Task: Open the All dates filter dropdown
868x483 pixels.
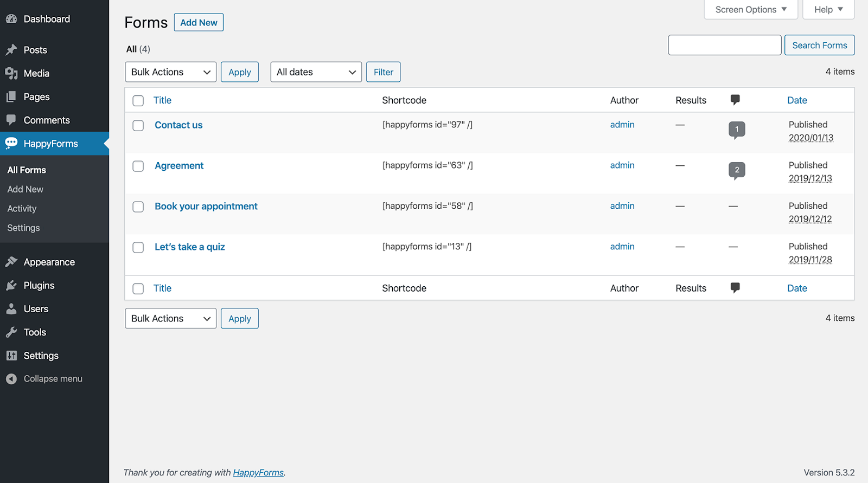Action: pos(316,72)
